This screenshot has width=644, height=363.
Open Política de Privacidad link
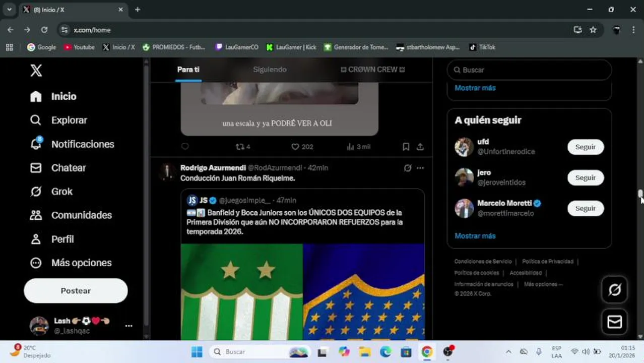[x=548, y=262]
